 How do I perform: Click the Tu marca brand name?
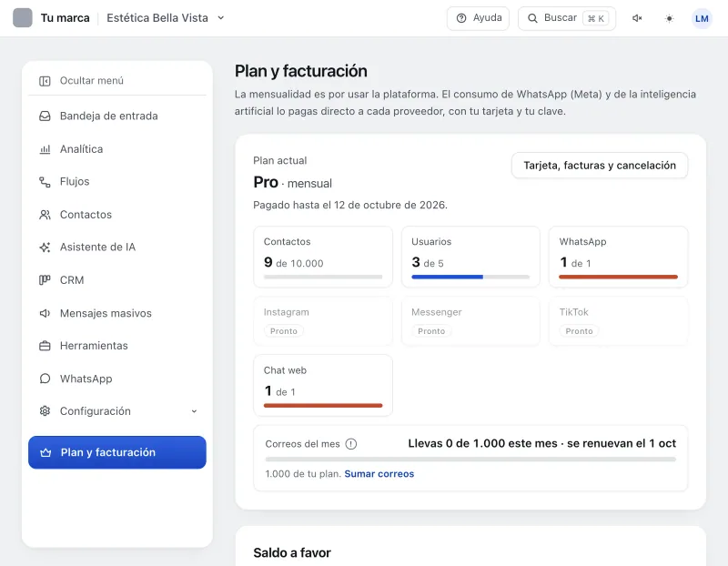pyautogui.click(x=65, y=18)
